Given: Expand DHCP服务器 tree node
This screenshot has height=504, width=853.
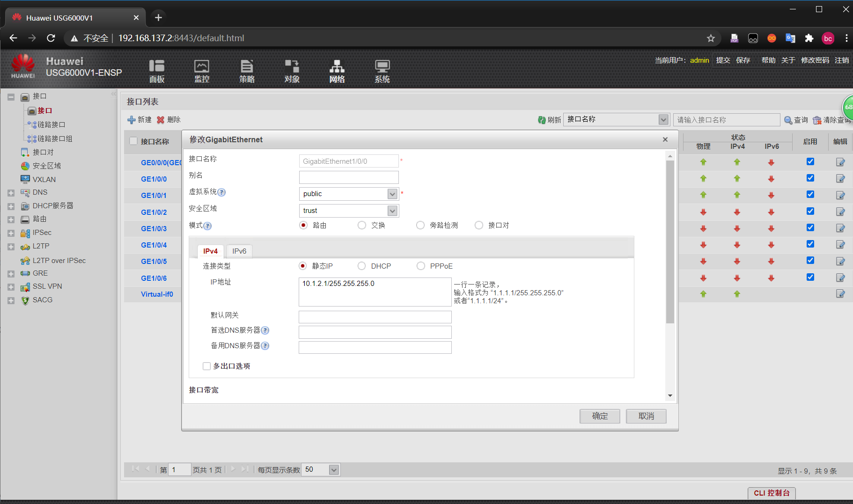Looking at the screenshot, I should tap(11, 206).
